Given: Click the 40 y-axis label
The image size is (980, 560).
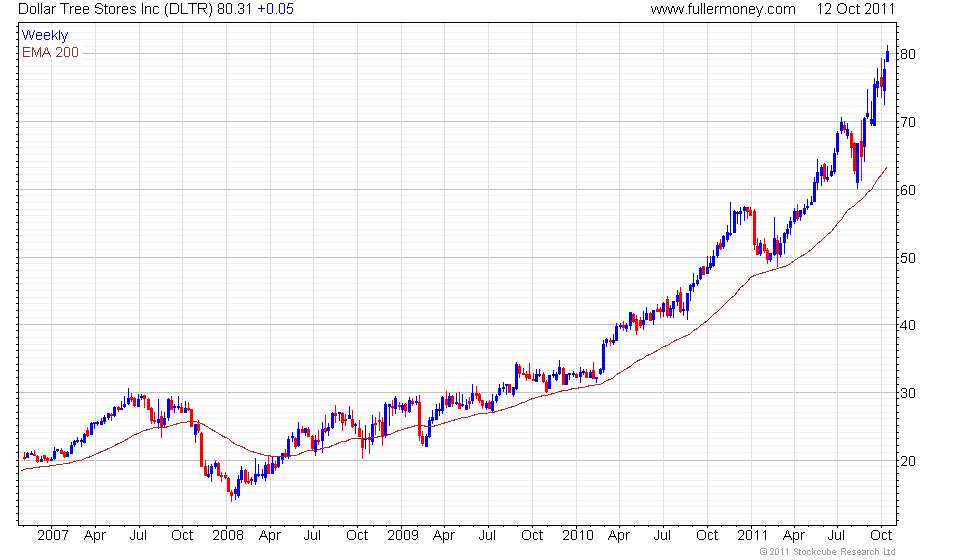Looking at the screenshot, I should point(908,325).
